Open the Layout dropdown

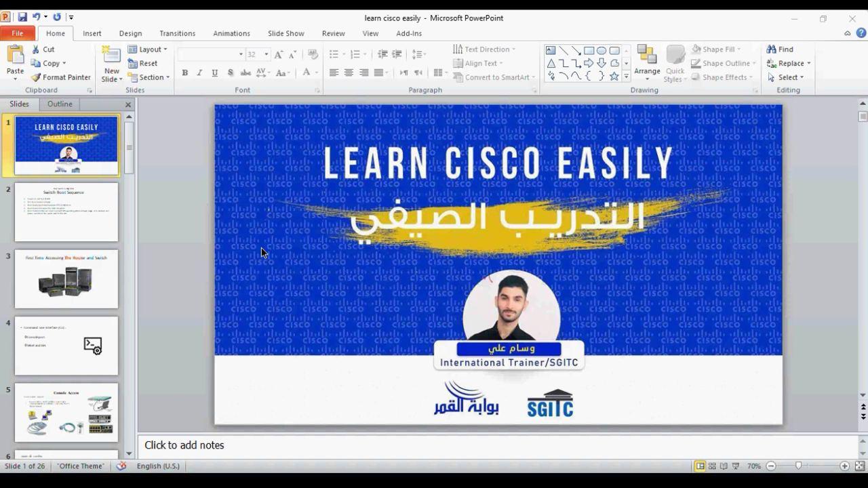(x=147, y=49)
